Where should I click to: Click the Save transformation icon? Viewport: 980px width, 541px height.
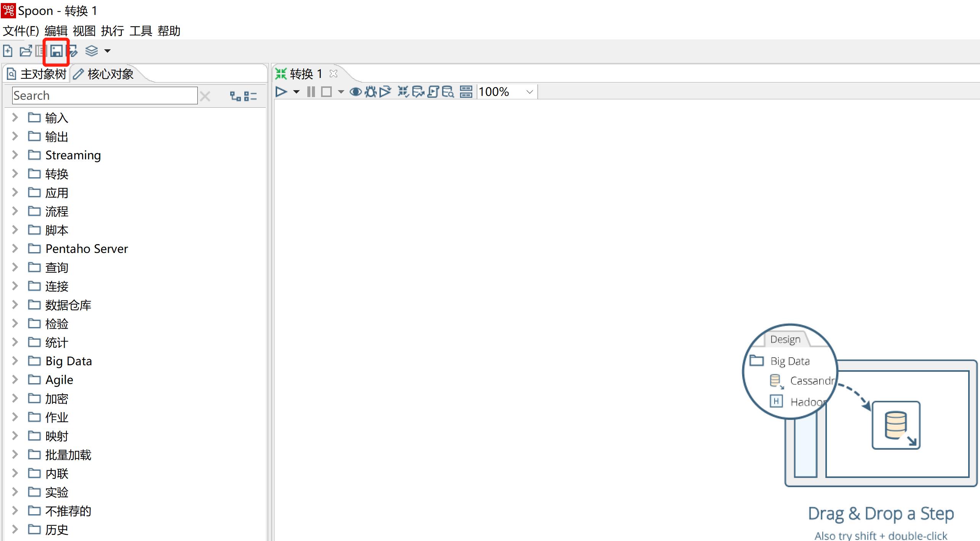[x=57, y=51]
